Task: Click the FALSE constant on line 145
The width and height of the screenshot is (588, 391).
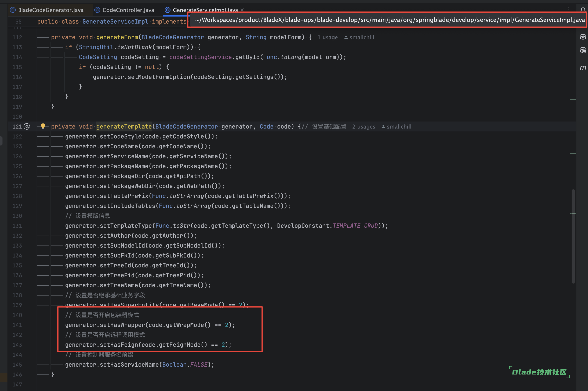Action: [199, 365]
